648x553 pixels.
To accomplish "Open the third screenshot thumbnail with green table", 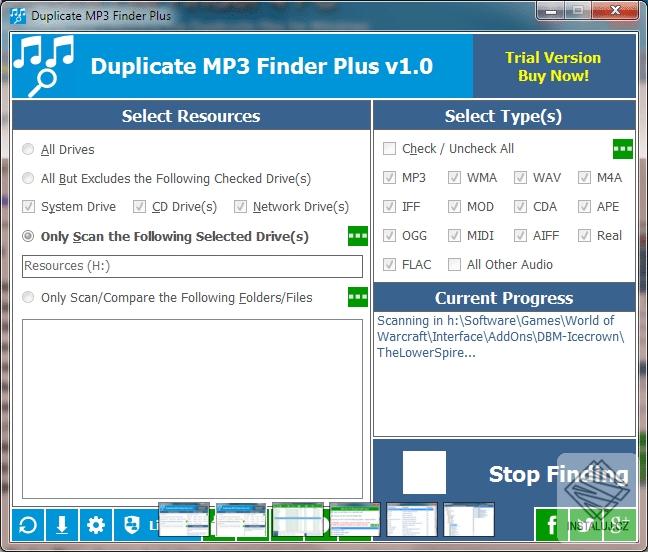I will pyautogui.click(x=298, y=520).
